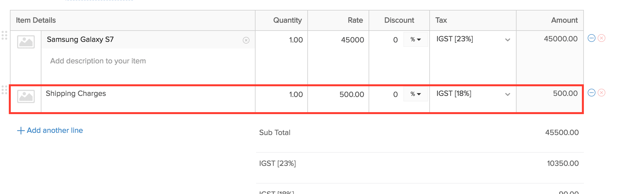644x194 pixels.
Task: Open the IGST [18%] tax dropdown
Action: [507, 95]
